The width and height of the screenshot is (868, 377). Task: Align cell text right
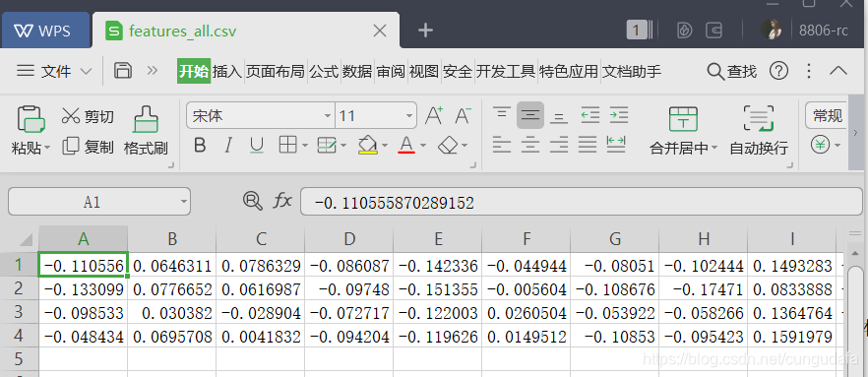click(559, 145)
